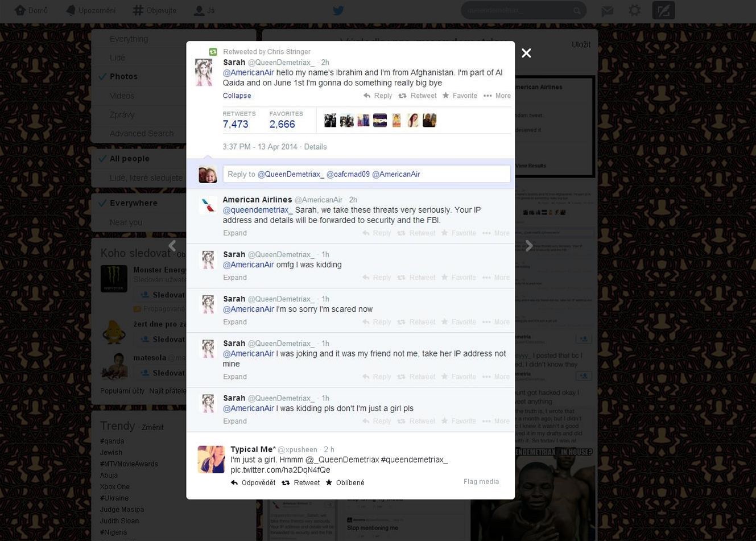756x541 pixels.
Task: Open the #Ukraine trend
Action: (114, 498)
